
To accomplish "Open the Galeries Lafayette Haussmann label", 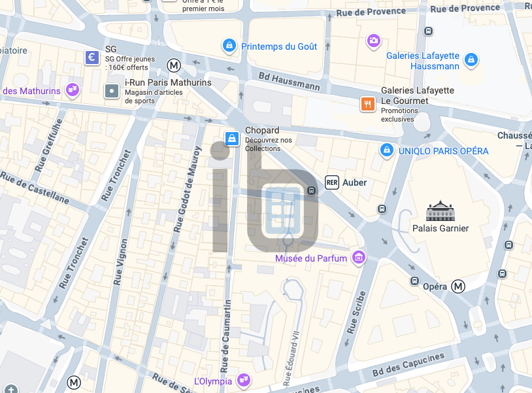I will coord(423,61).
